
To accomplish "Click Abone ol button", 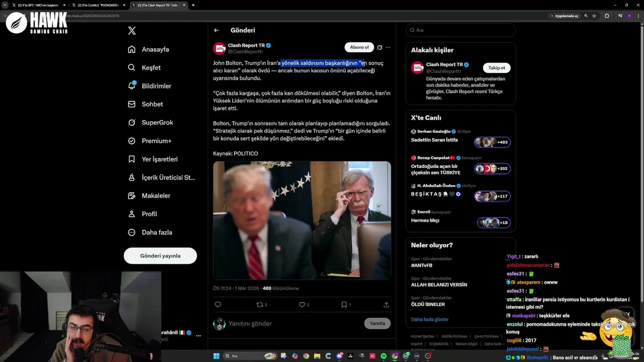I will (359, 47).
